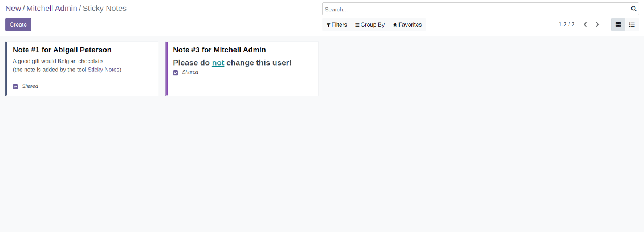Click the 1-2 / 2 pager counter
644x232 pixels.
(x=566, y=25)
